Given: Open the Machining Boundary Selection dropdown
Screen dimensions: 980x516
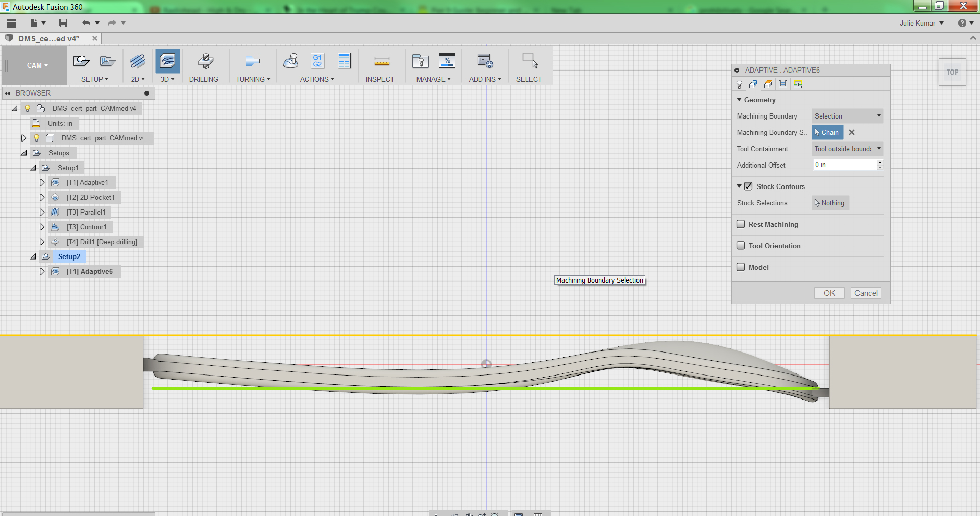Looking at the screenshot, I should (847, 116).
